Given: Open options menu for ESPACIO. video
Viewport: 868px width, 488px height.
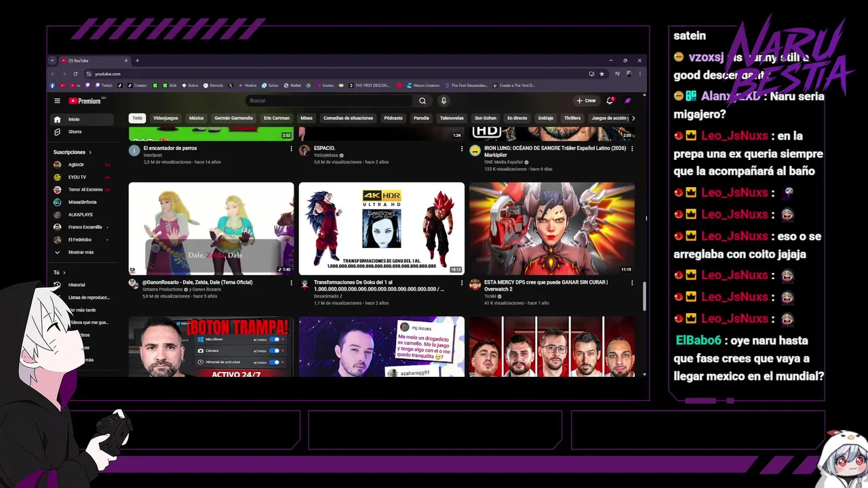Looking at the screenshot, I should 462,148.
